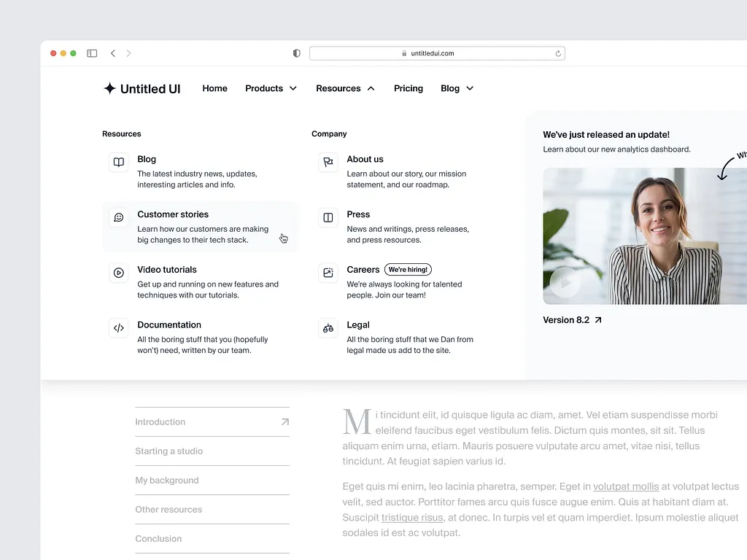Reload the page in the browser
The width and height of the screenshot is (747, 560).
point(558,53)
